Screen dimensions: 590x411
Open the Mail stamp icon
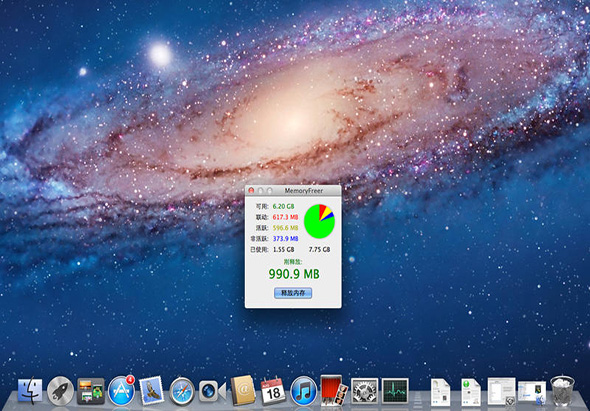pyautogui.click(x=152, y=391)
